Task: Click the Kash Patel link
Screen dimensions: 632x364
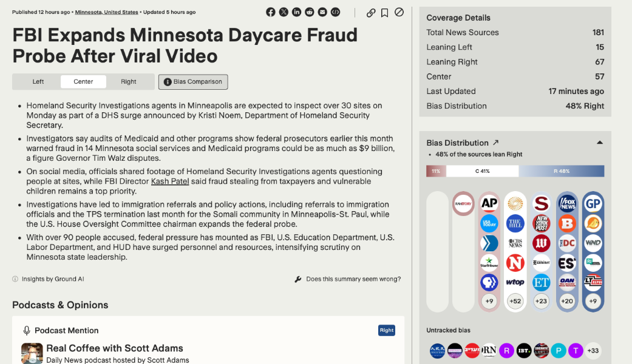Action: tap(170, 181)
